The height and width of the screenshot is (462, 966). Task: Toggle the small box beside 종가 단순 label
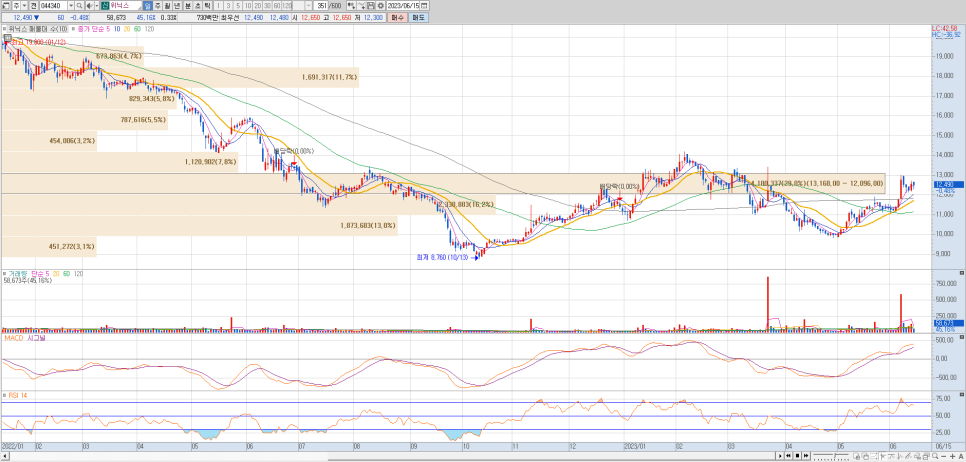click(73, 29)
